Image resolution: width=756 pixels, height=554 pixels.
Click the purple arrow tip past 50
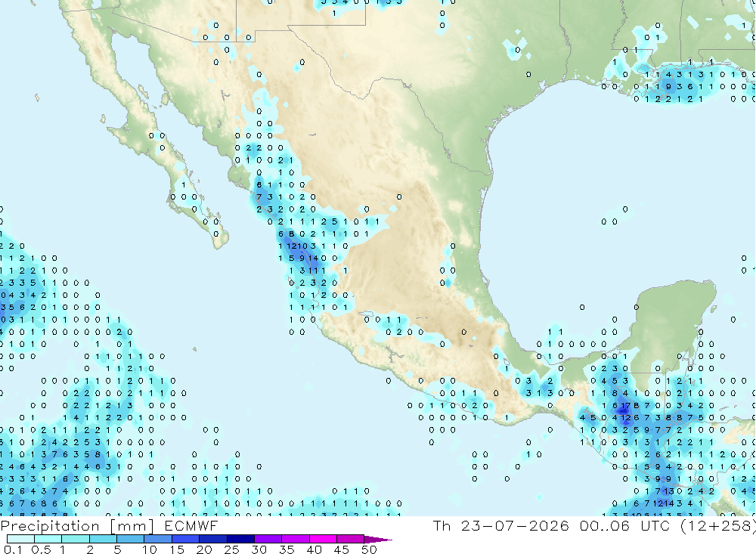pyautogui.click(x=378, y=540)
